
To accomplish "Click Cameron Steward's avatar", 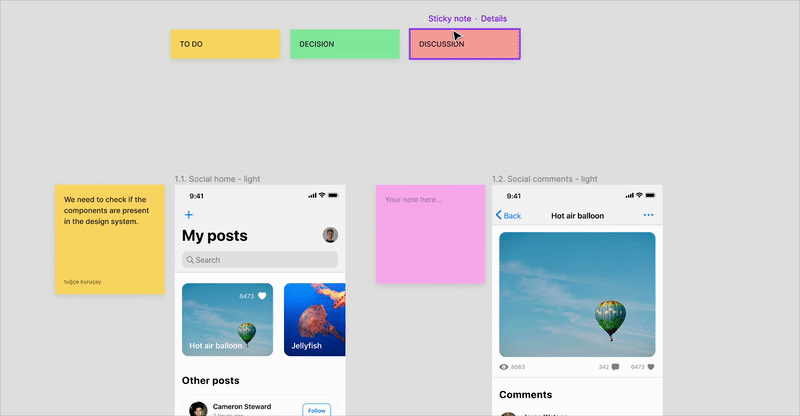I will tap(198, 409).
